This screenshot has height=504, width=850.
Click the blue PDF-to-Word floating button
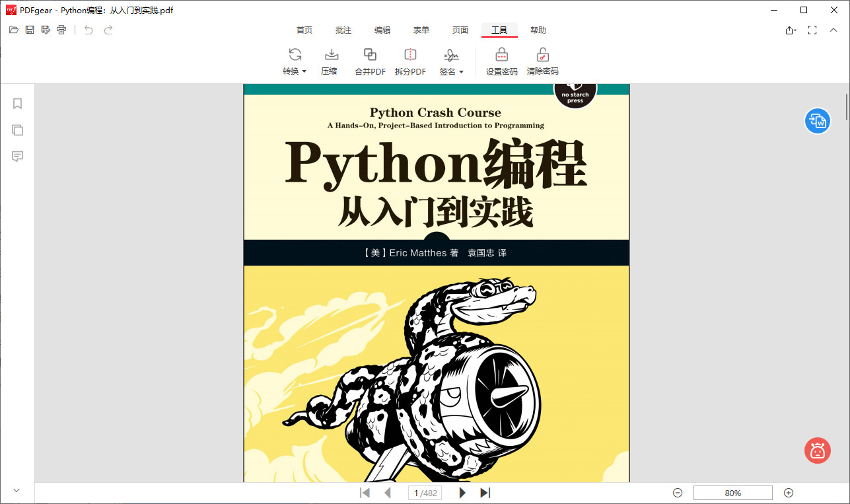818,121
